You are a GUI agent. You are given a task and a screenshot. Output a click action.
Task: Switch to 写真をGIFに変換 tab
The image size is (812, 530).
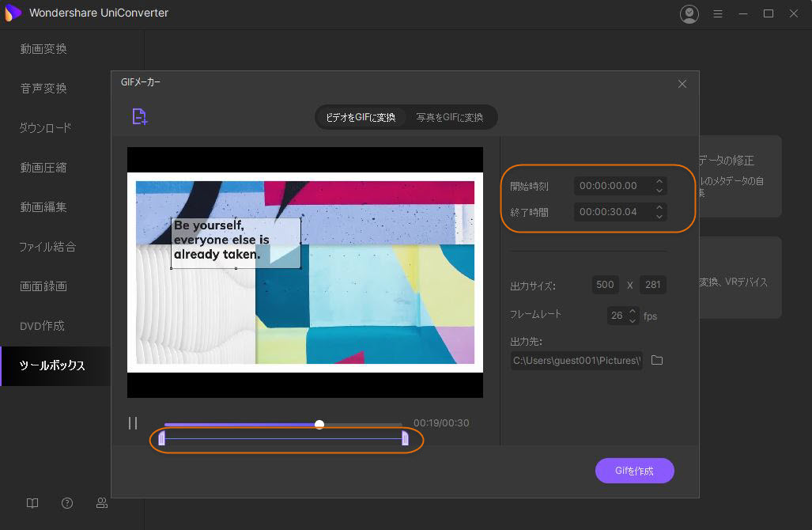[x=450, y=118]
